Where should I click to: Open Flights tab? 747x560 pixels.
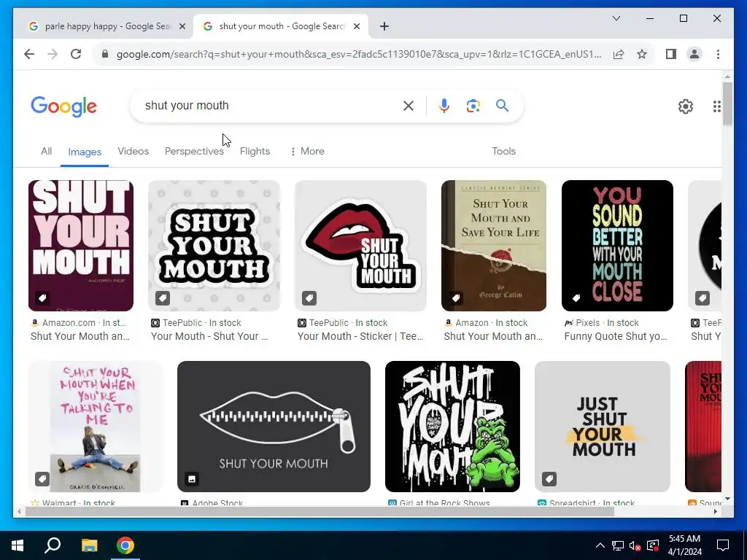(255, 151)
